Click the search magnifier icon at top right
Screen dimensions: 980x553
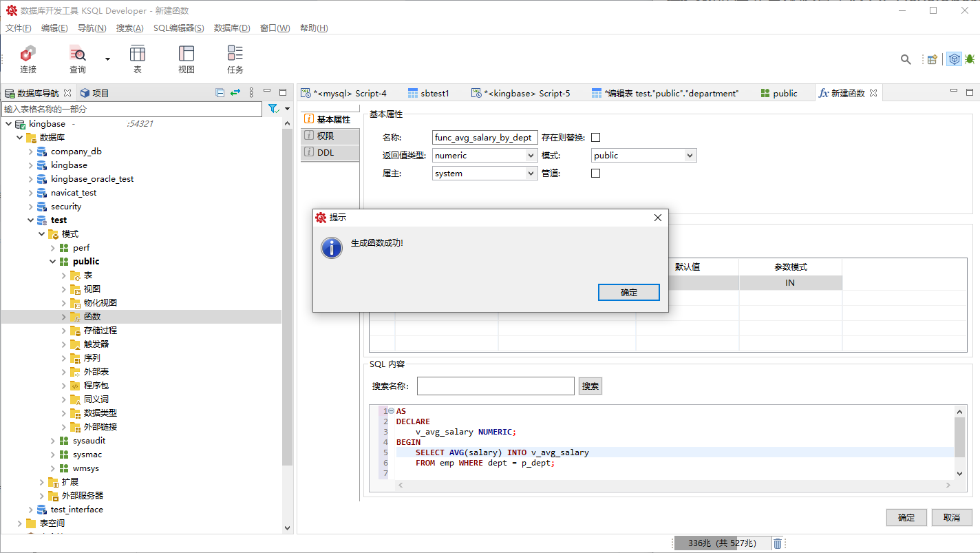tap(906, 59)
